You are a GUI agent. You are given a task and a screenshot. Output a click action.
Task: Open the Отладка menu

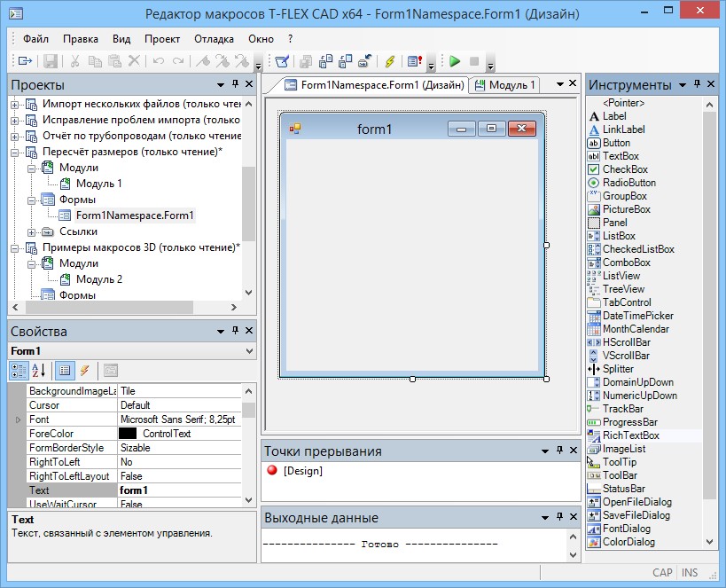click(x=214, y=39)
